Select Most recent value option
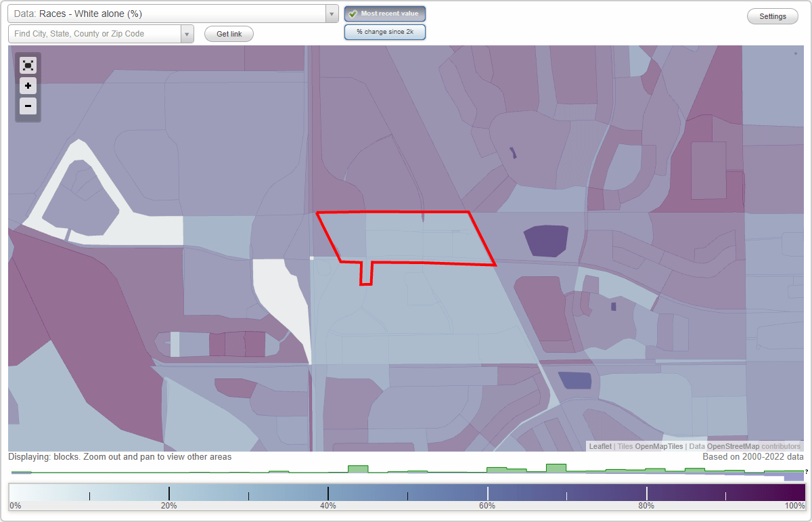 [x=385, y=14]
